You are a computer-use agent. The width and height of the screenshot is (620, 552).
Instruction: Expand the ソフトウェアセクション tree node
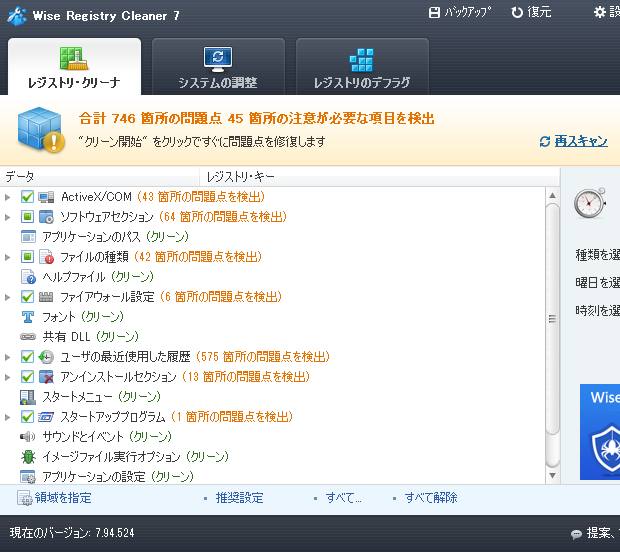click(8, 217)
